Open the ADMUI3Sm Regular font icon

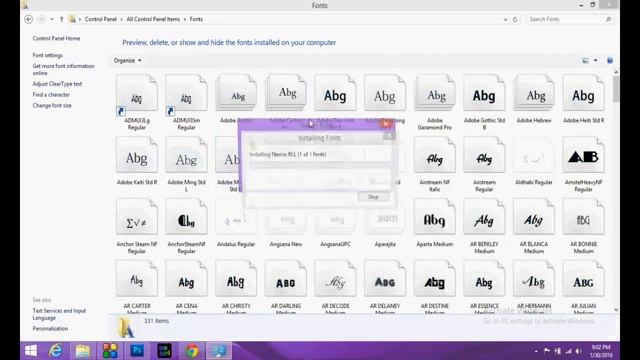coord(187,93)
